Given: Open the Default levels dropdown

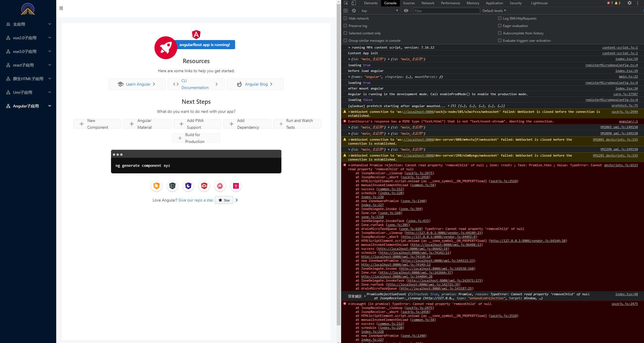Looking at the screenshot, I should [494, 11].
